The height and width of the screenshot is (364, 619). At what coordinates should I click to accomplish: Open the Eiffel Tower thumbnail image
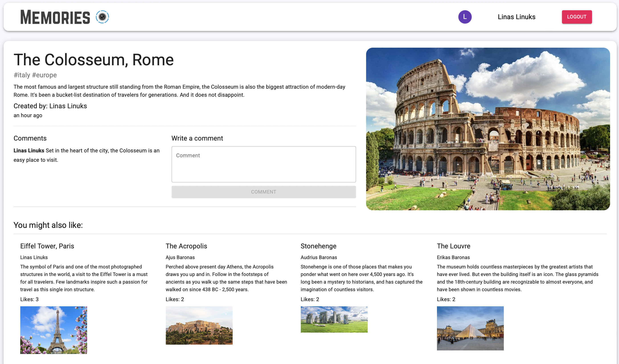click(x=53, y=330)
